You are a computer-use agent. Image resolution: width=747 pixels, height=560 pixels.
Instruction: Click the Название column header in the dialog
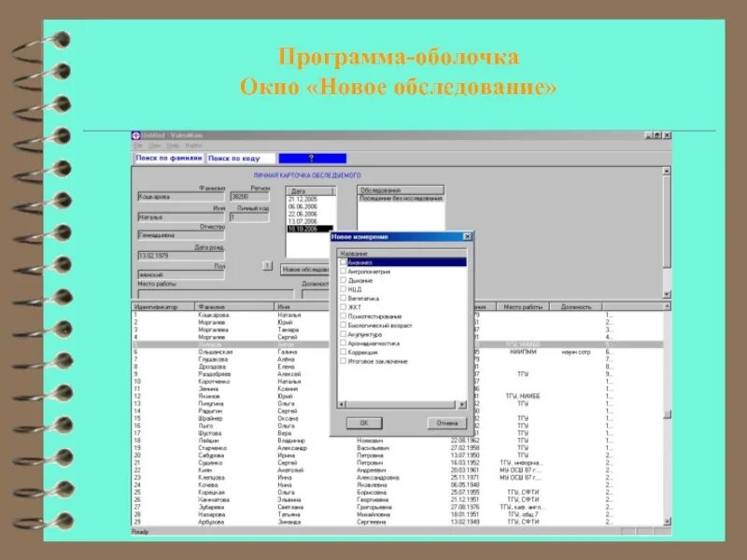[402, 254]
